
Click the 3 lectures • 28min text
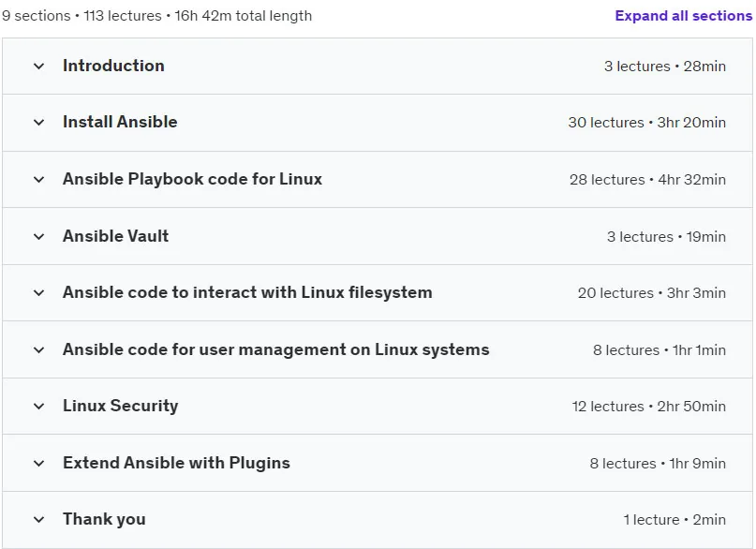point(665,66)
